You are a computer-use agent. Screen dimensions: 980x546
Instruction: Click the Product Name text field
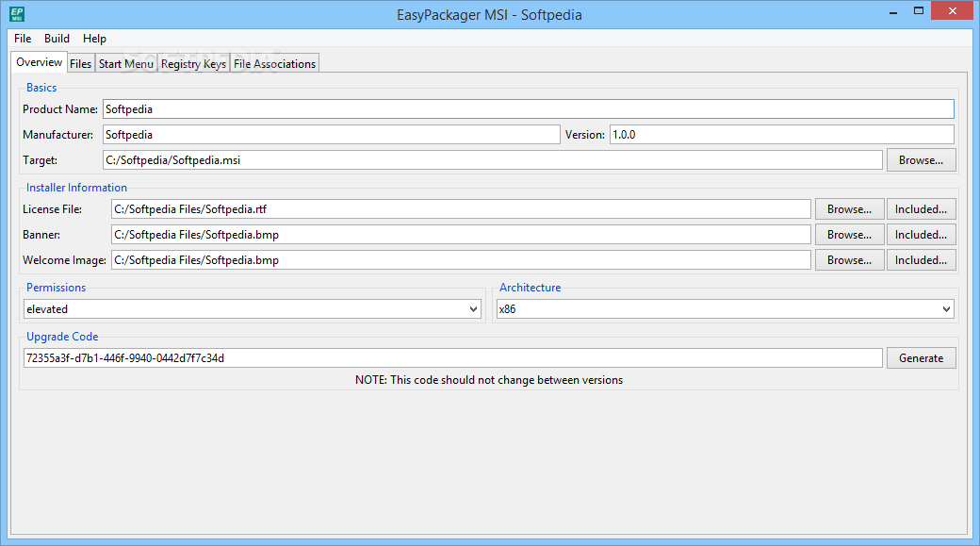point(528,109)
